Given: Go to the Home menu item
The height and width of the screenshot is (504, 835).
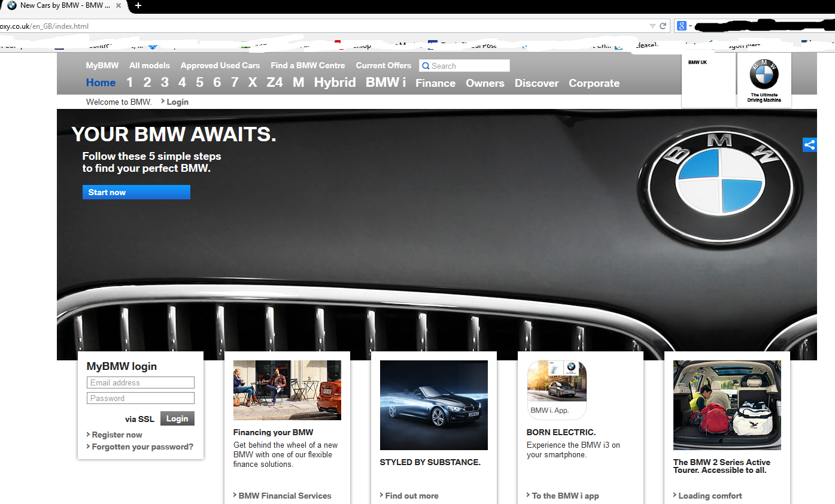Looking at the screenshot, I should (101, 83).
